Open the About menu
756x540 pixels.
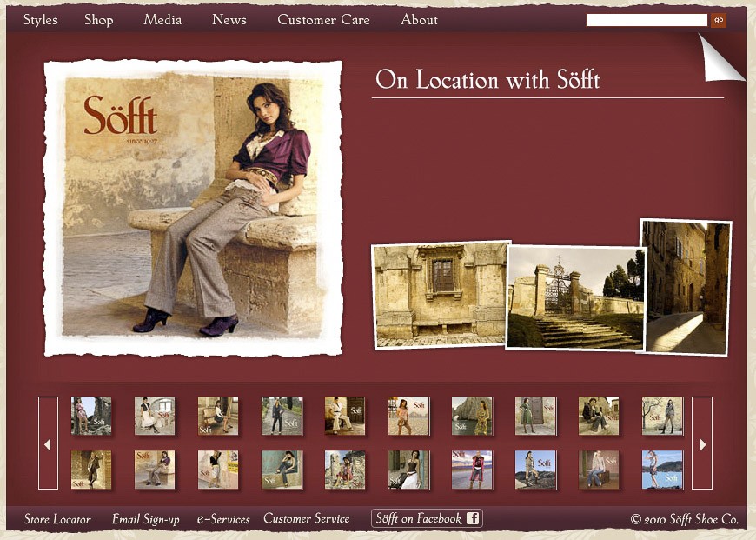click(419, 20)
